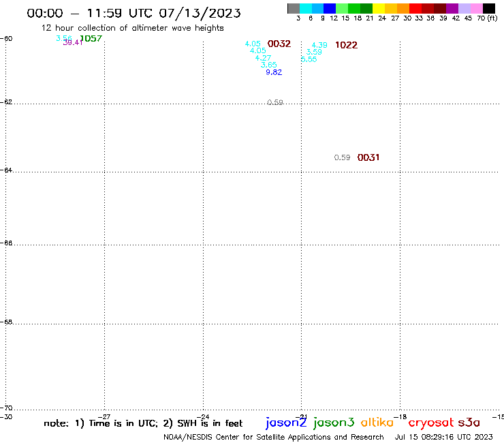
Task: Click the -24 longitude axis label
Action: (x=203, y=417)
